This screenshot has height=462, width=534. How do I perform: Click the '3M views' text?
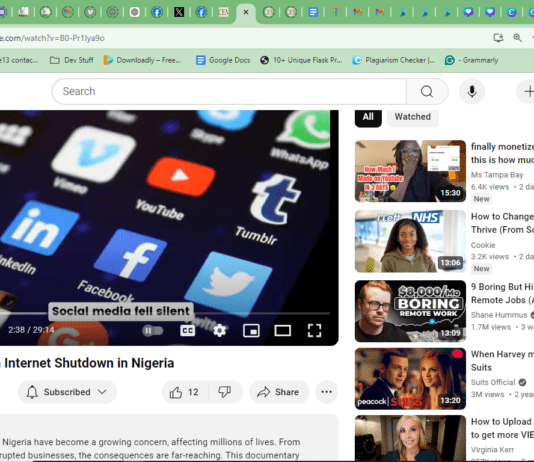tap(487, 395)
